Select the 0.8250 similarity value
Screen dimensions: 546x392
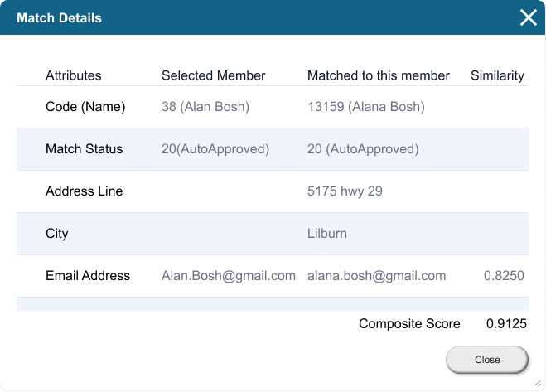(504, 276)
